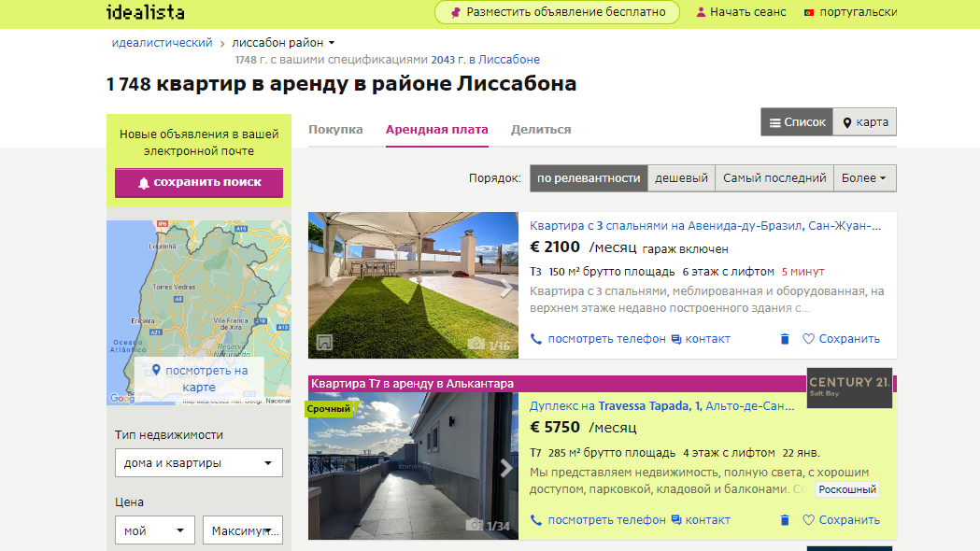Open the Avenida-du-Brasil apartment listing title
The image size is (980, 551).
(705, 225)
